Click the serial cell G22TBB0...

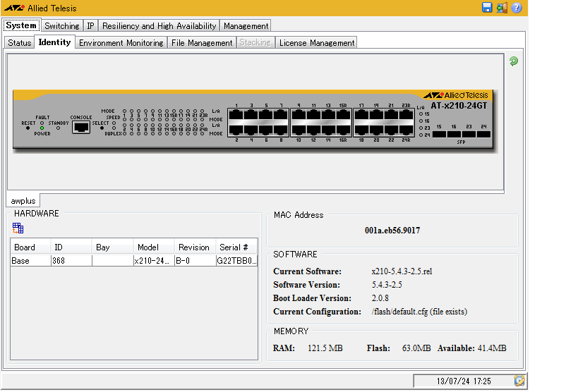236,260
